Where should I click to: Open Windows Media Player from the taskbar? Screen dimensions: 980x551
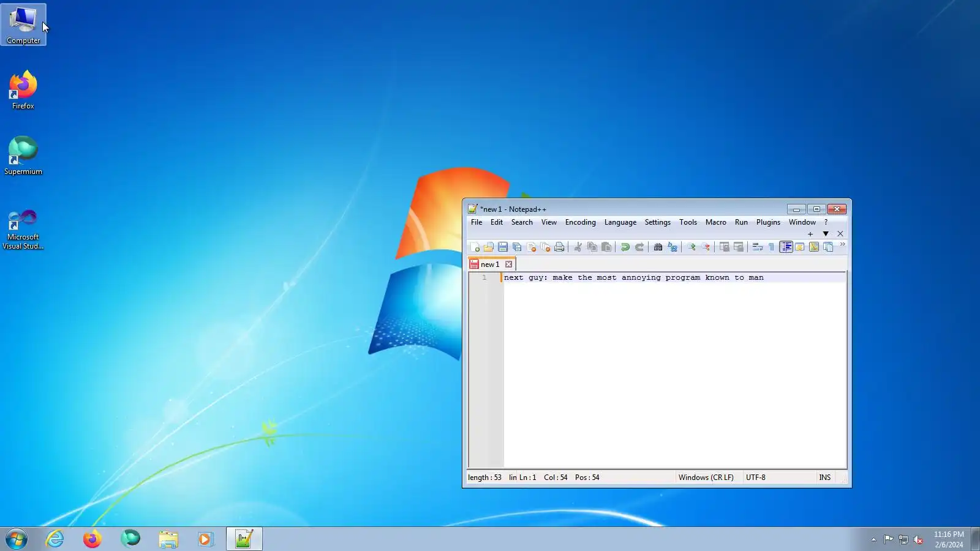(205, 539)
